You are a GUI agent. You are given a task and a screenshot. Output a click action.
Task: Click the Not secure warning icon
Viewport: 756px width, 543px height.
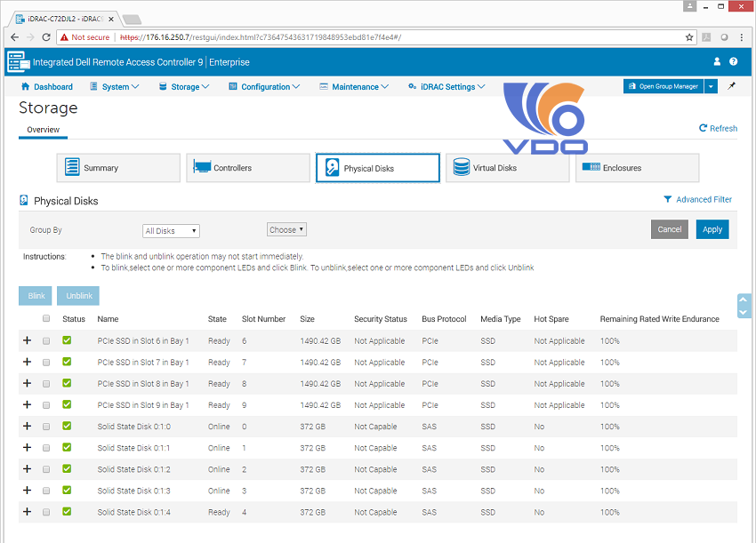(64, 37)
